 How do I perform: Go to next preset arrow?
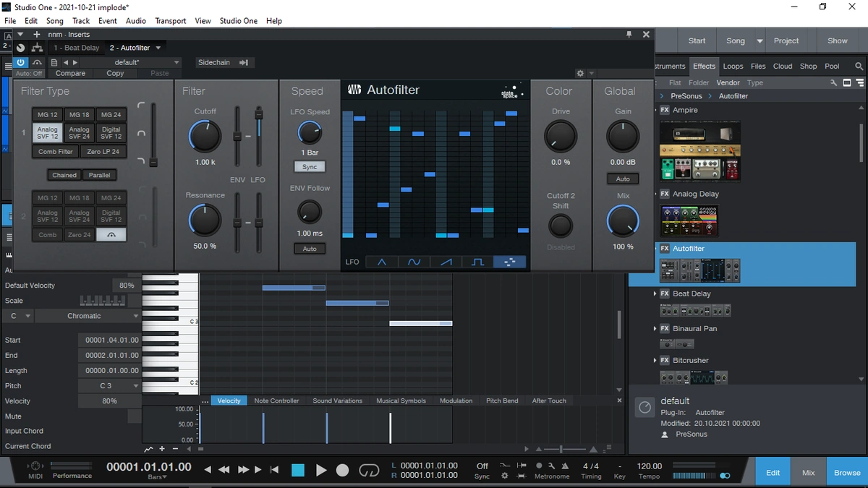(75, 63)
